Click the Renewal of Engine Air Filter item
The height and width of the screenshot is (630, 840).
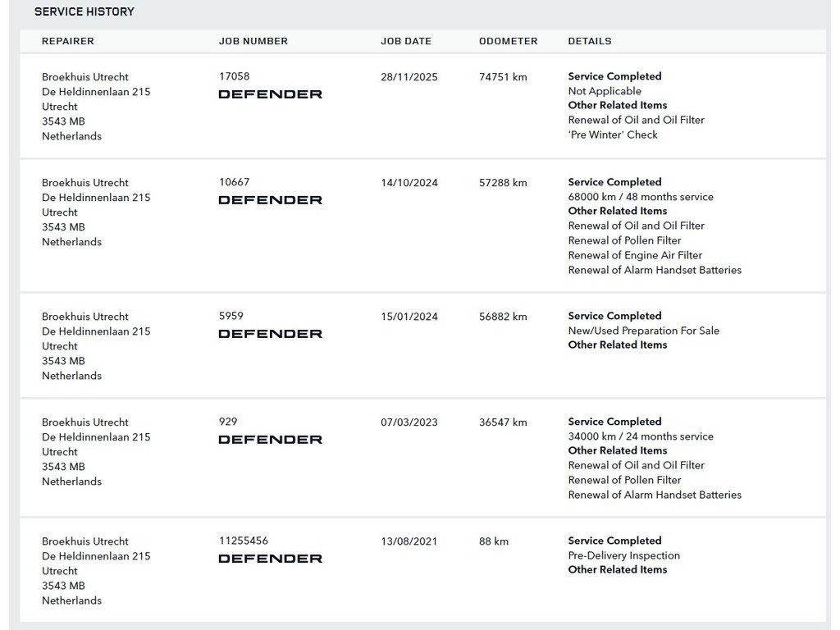pos(636,255)
